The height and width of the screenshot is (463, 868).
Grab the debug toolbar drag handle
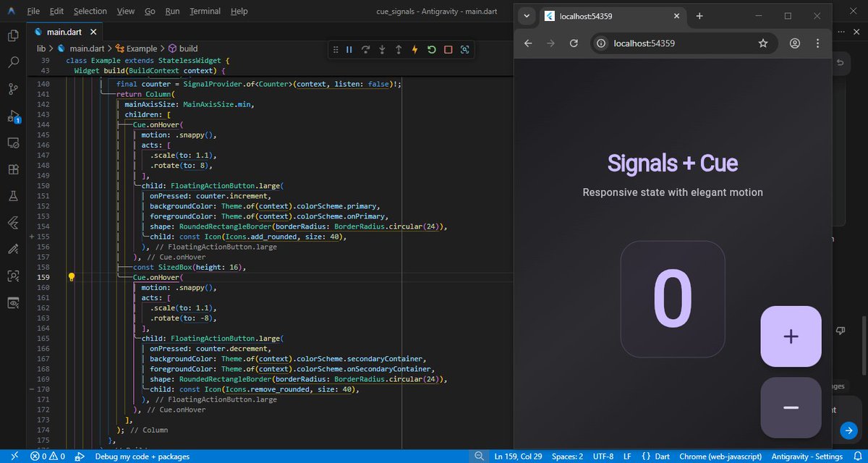335,50
